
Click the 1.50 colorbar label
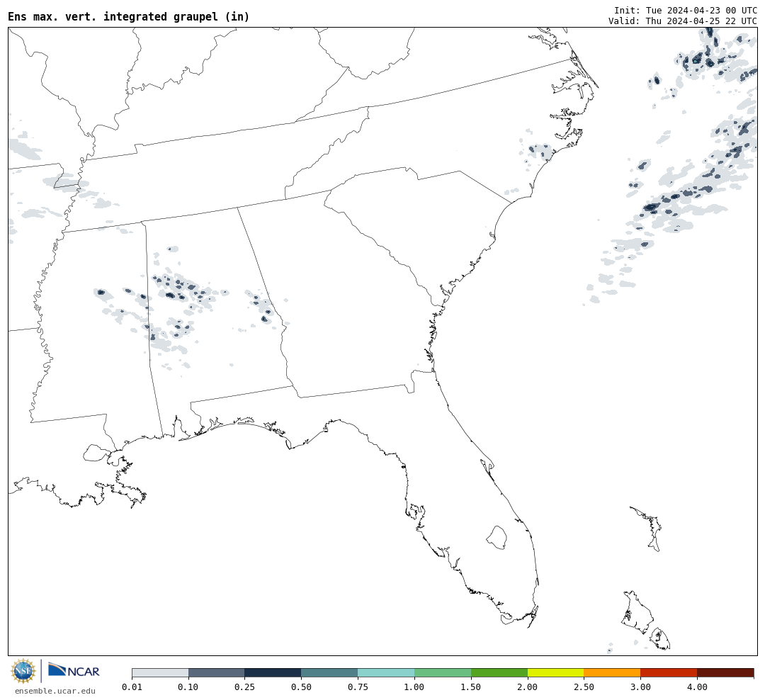(471, 687)
